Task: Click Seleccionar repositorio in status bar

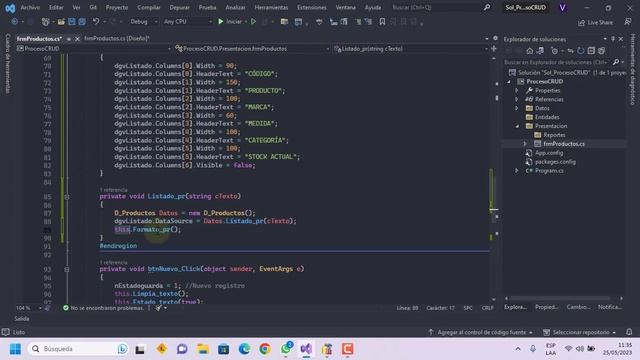Action: pyautogui.click(x=580, y=332)
